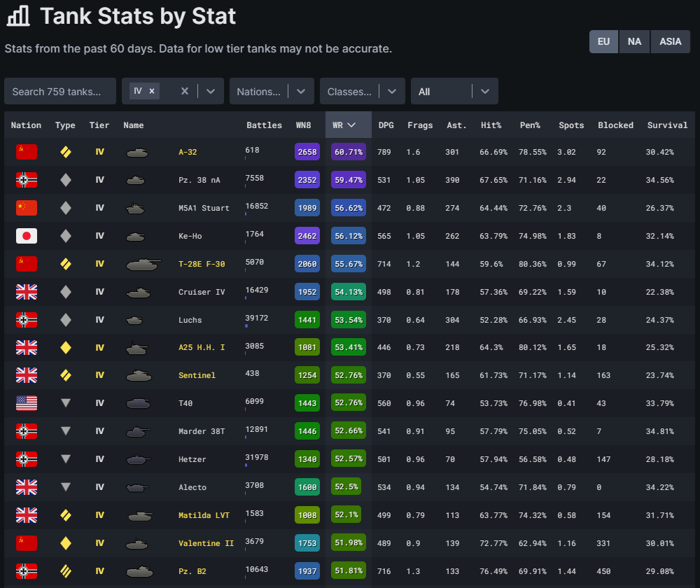Click the T-28E F-30 tank silhouette

pos(143,264)
